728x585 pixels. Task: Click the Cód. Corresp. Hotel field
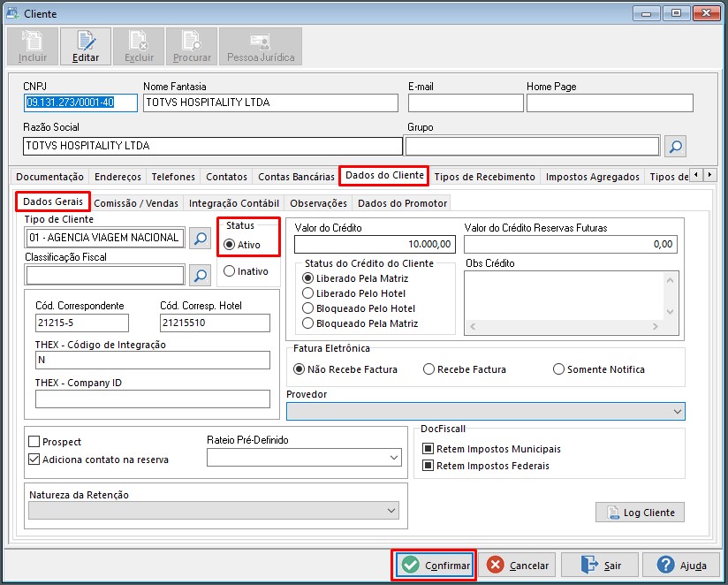[215, 323]
